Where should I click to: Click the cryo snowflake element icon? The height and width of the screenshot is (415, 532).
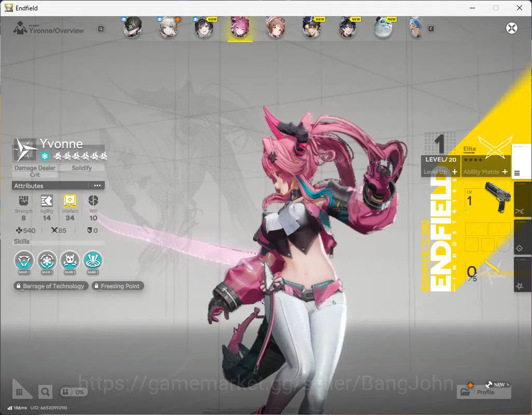point(45,156)
